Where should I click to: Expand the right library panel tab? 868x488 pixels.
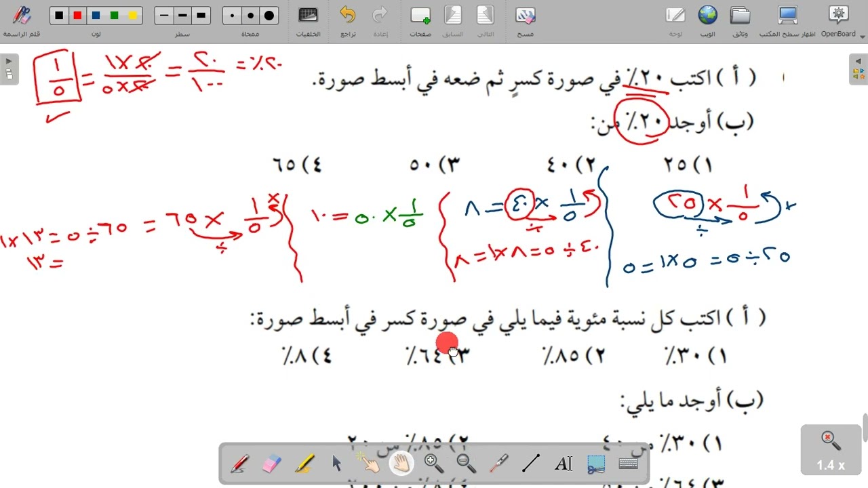click(858, 68)
